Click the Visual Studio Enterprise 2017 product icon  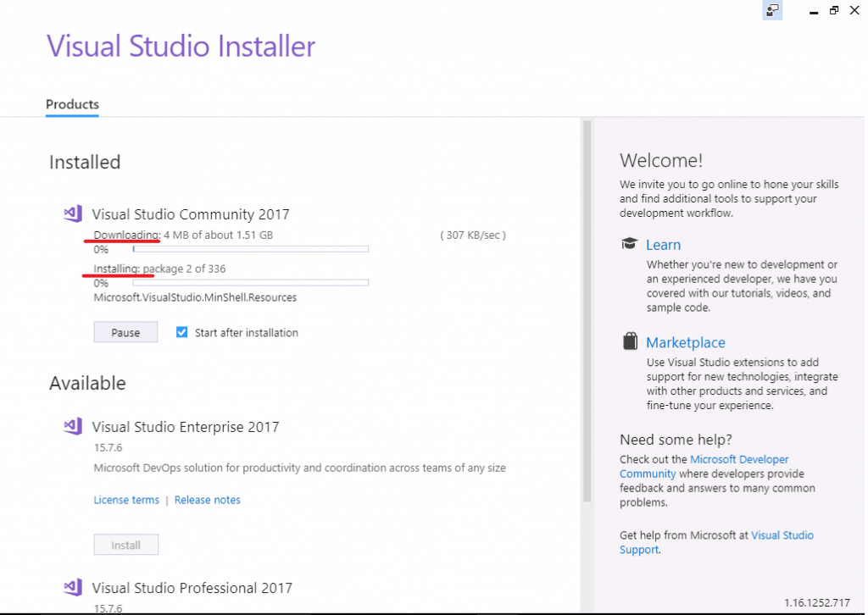pyautogui.click(x=72, y=426)
